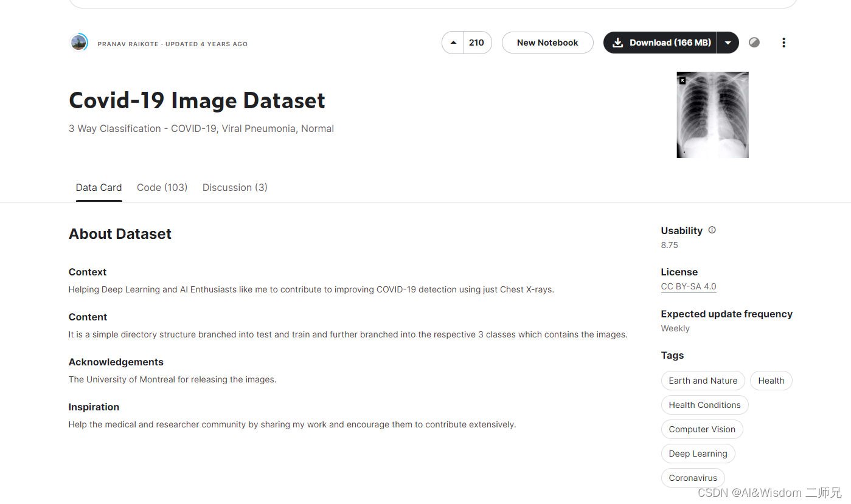
Task: Click the UPDATED 4 YEARS AGO text
Action: click(207, 44)
